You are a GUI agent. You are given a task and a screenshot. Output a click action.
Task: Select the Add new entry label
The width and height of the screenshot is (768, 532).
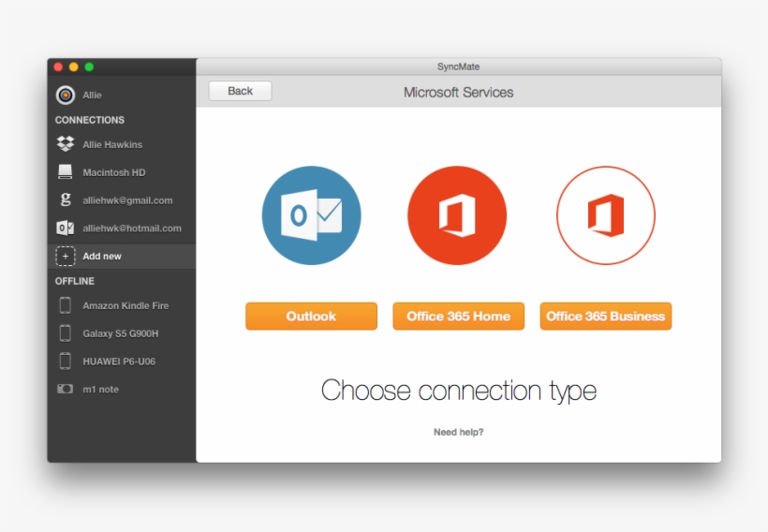[102, 257]
